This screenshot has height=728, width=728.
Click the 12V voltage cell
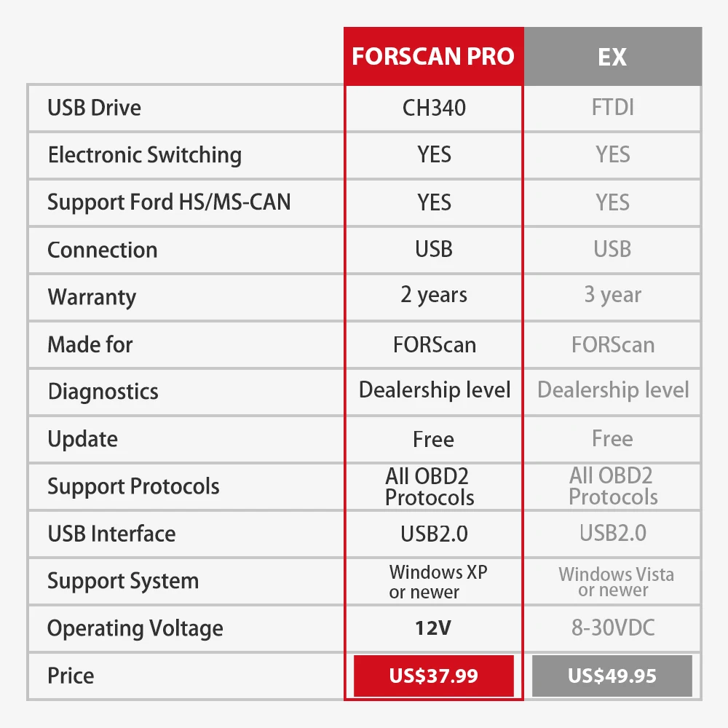[434, 628]
